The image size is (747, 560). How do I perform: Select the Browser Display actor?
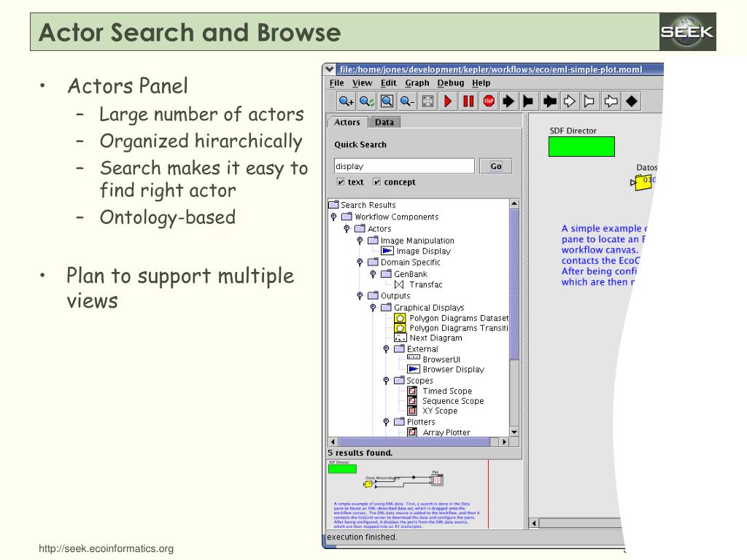coord(446,369)
